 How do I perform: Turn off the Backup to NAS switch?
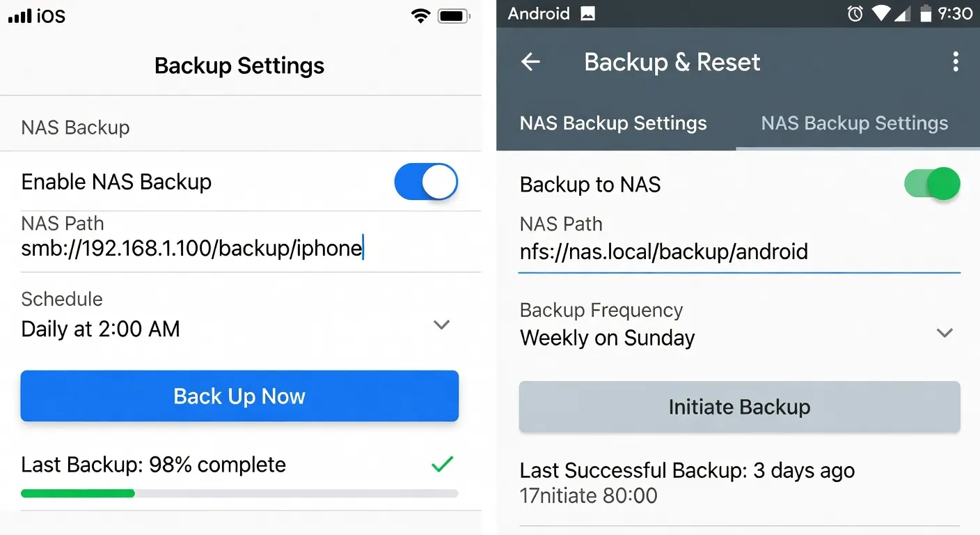[x=932, y=184]
